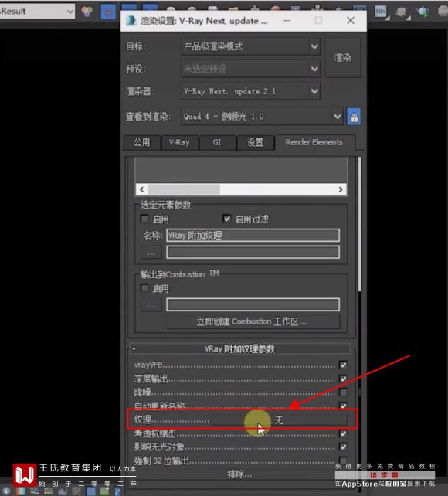Viewport: 448px width, 496px height.
Task: Open the 目标 dropdown showing 产品级渲染模式
Action: click(x=250, y=46)
